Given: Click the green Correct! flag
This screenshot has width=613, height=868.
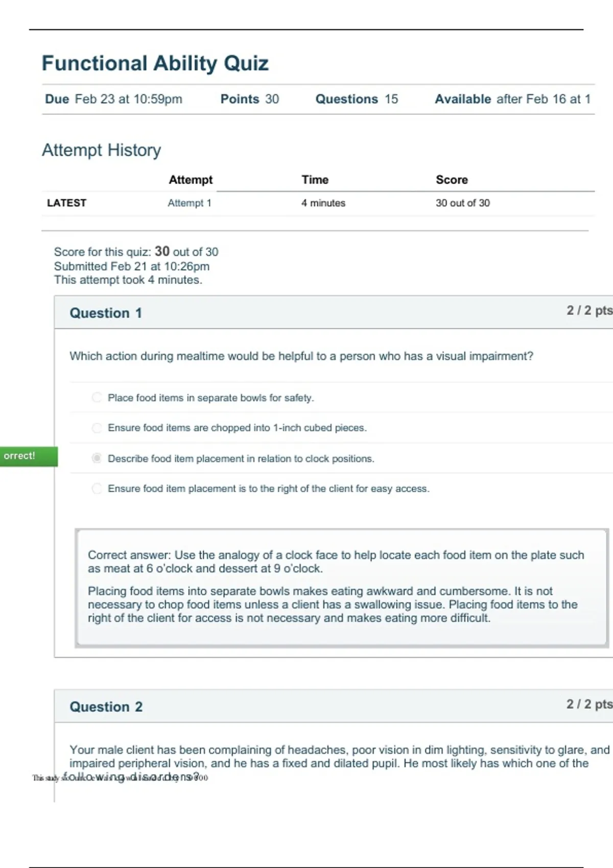Looking at the screenshot, I should 29,456.
